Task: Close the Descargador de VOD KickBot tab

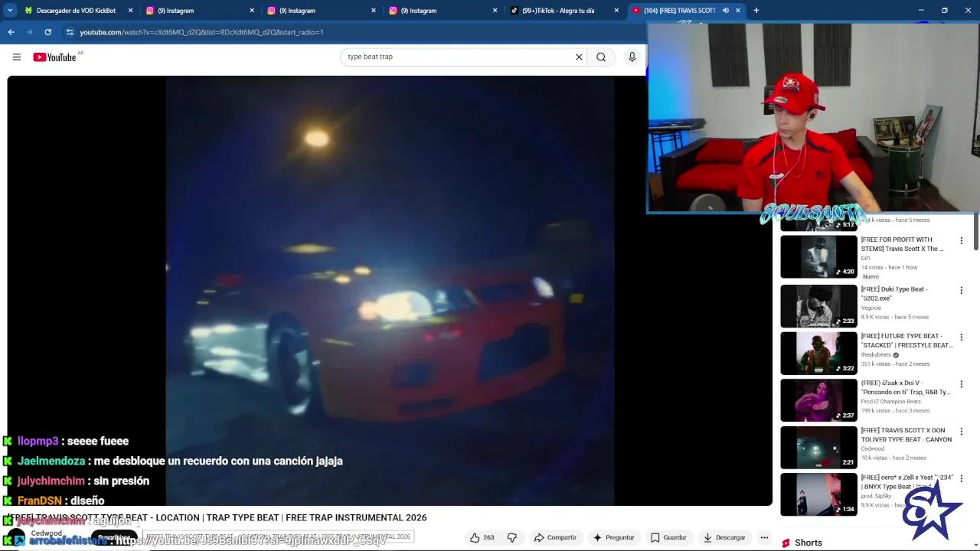Action: 130,11
